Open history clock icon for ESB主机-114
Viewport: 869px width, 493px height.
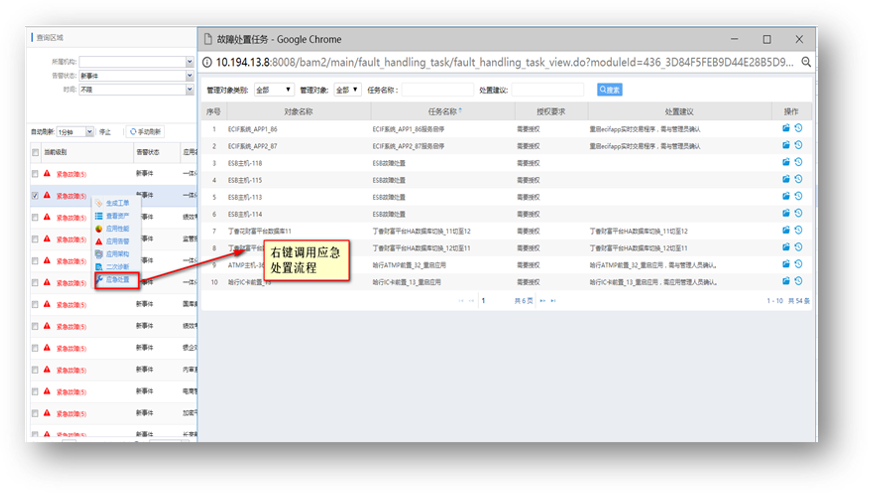pyautogui.click(x=798, y=213)
